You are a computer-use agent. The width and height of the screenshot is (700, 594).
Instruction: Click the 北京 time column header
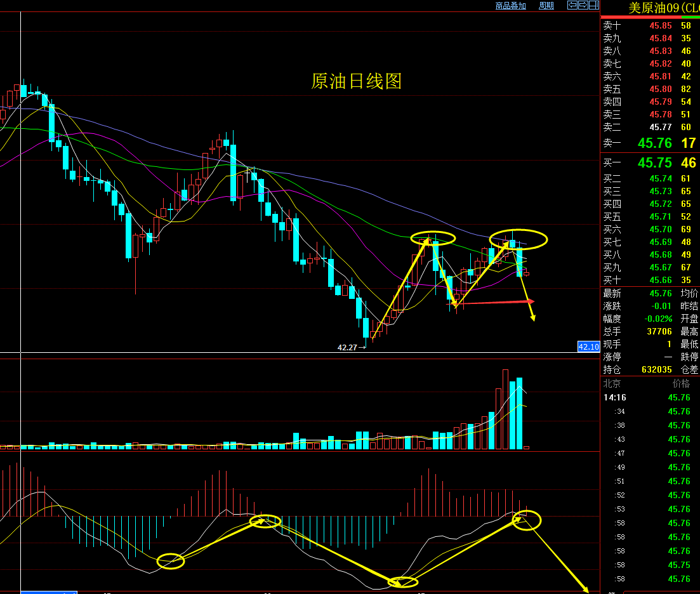(612, 384)
